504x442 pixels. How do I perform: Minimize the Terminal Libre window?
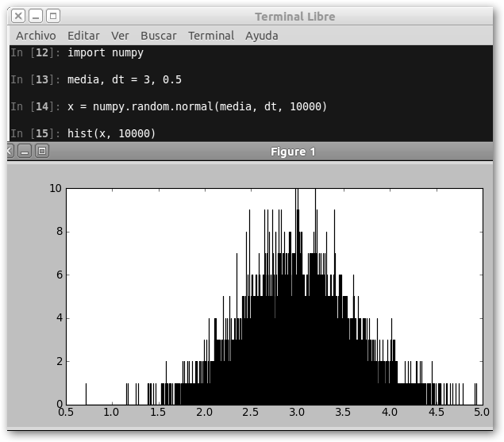tap(36, 16)
